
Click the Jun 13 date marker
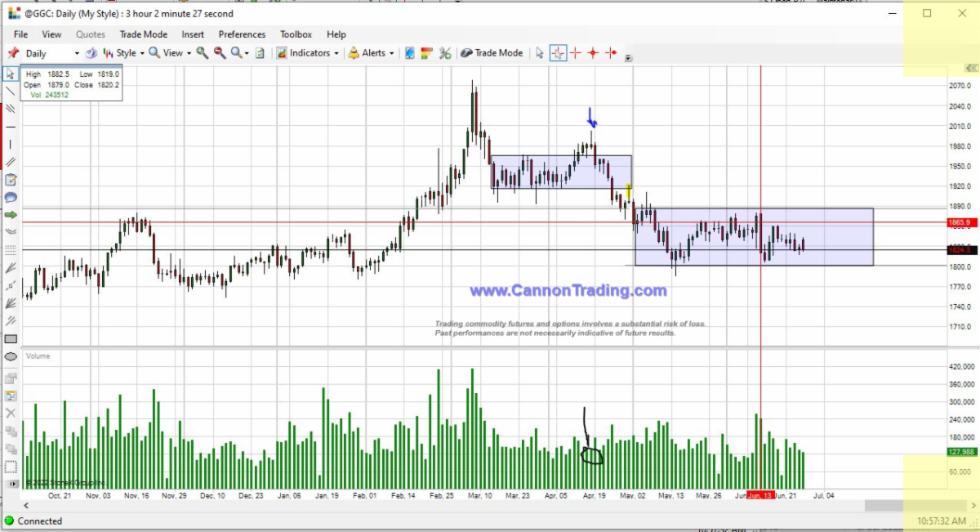[x=761, y=495]
